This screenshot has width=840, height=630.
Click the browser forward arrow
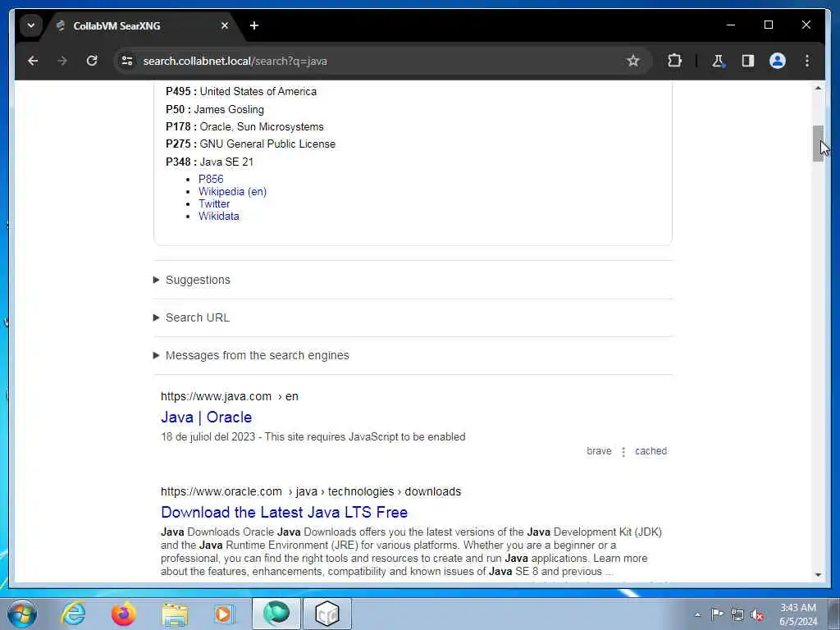(62, 61)
